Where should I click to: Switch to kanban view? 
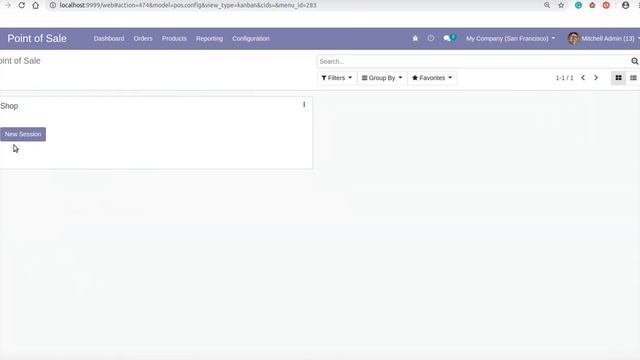click(x=618, y=78)
